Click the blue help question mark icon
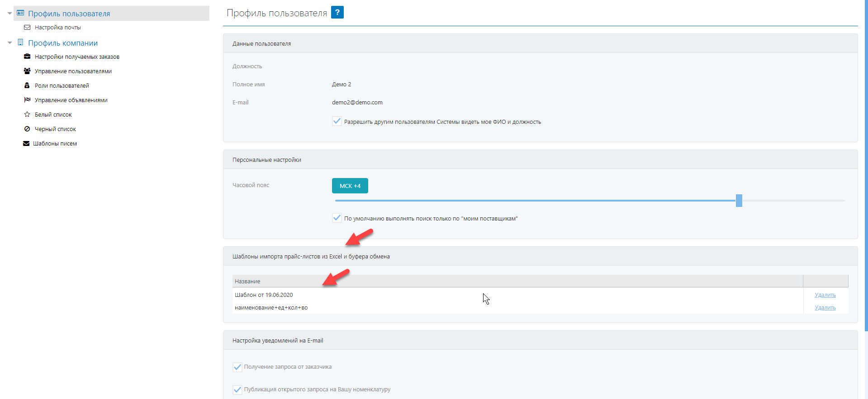This screenshot has width=868, height=399. tap(337, 12)
